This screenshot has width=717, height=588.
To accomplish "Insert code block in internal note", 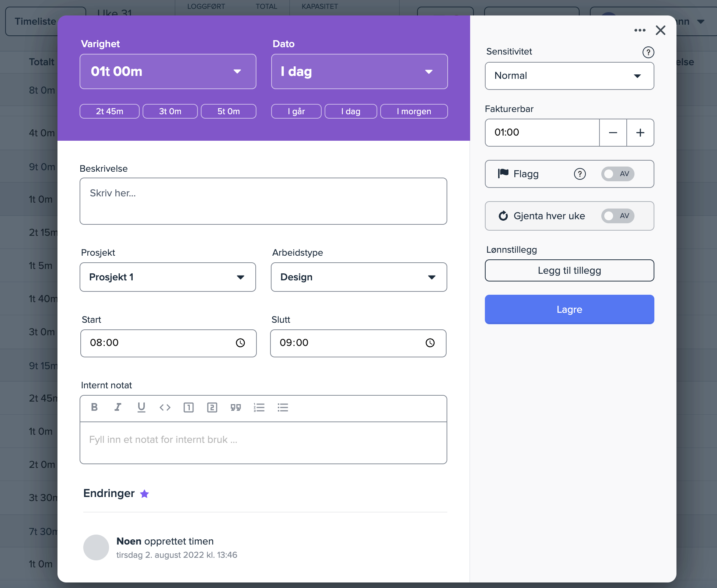I will tap(165, 407).
